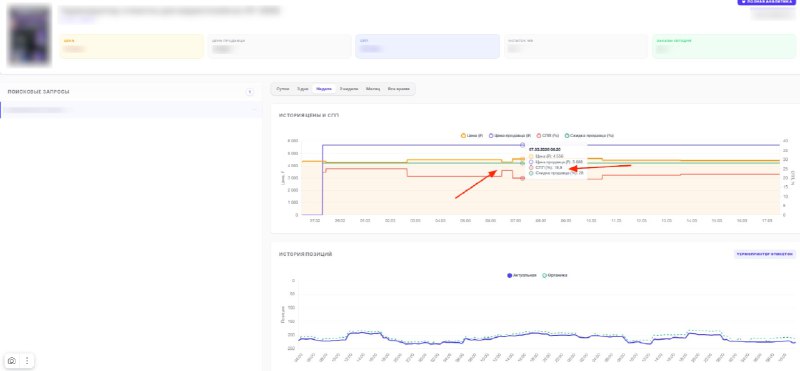Click the Полная аналитика button
This screenshot has height=371, width=800.
pos(766,2)
